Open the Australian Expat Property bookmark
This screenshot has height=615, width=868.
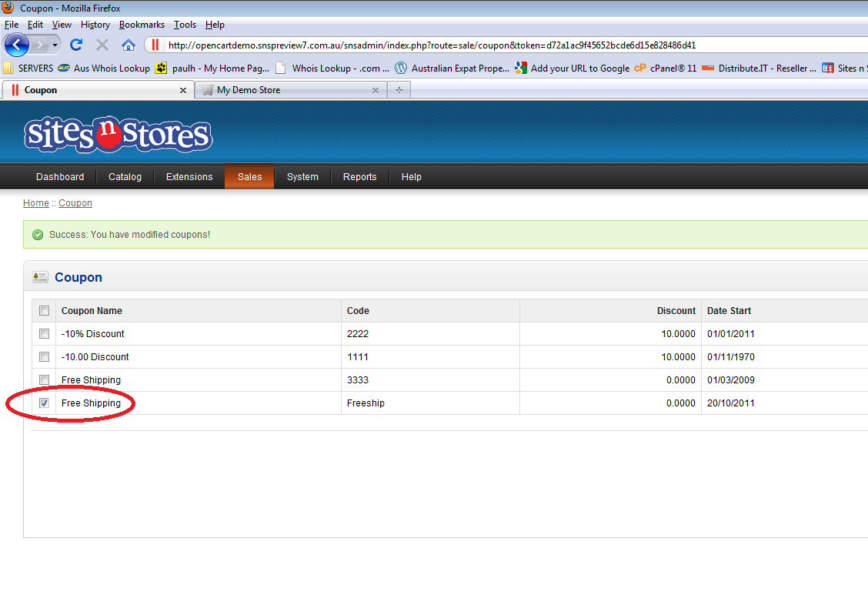pos(452,68)
